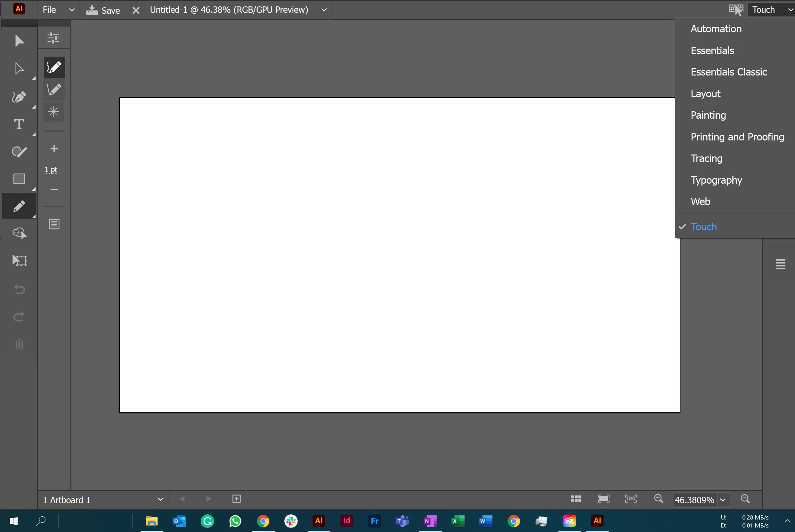This screenshot has height=532, width=795.
Task: Choose the checked Touch workspace entry
Action: [703, 226]
